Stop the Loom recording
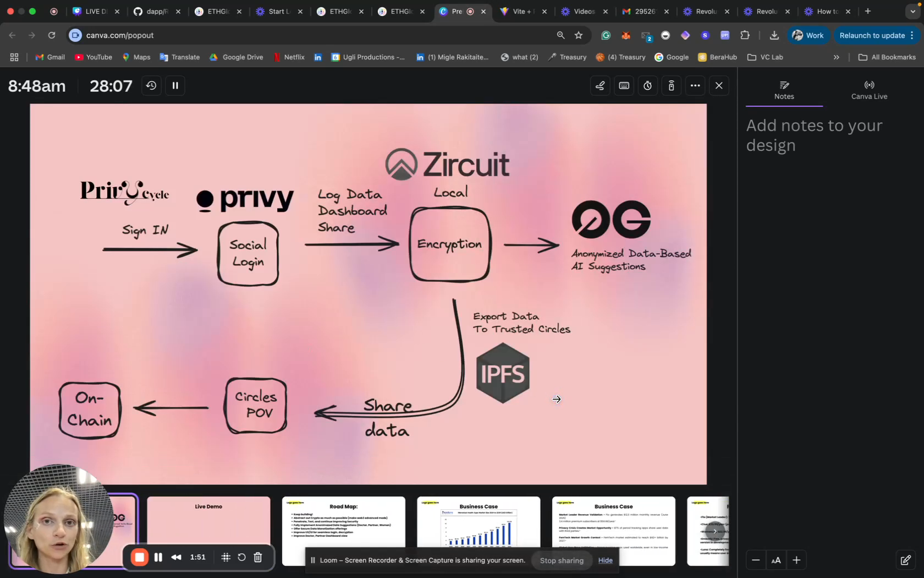Viewport: 924px width, 578px height. [x=140, y=557]
